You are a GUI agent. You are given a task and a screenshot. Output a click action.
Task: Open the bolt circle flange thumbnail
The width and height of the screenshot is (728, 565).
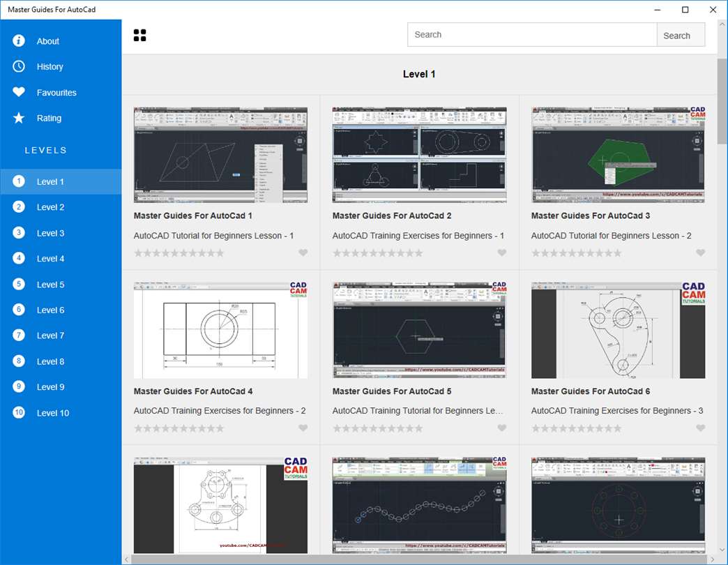(618, 505)
